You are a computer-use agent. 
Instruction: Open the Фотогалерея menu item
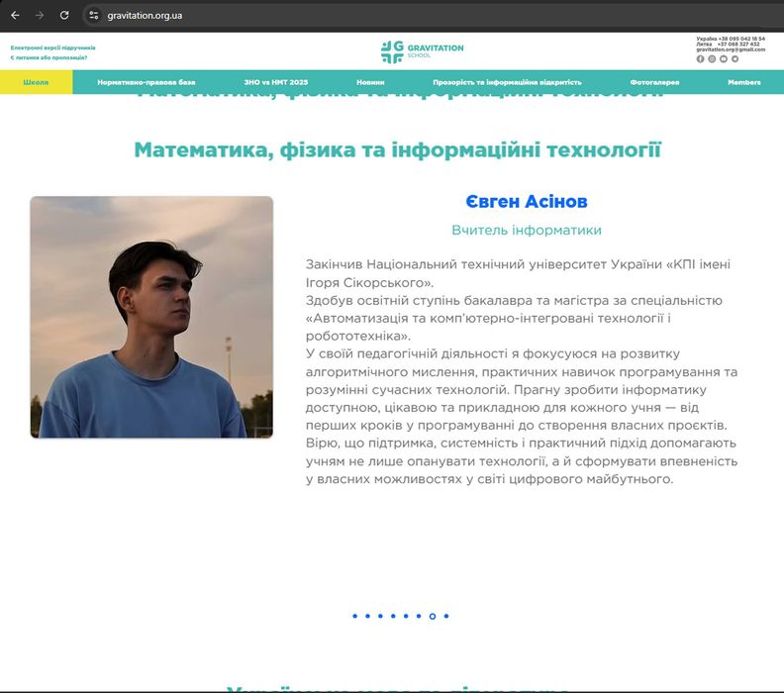pos(654,82)
